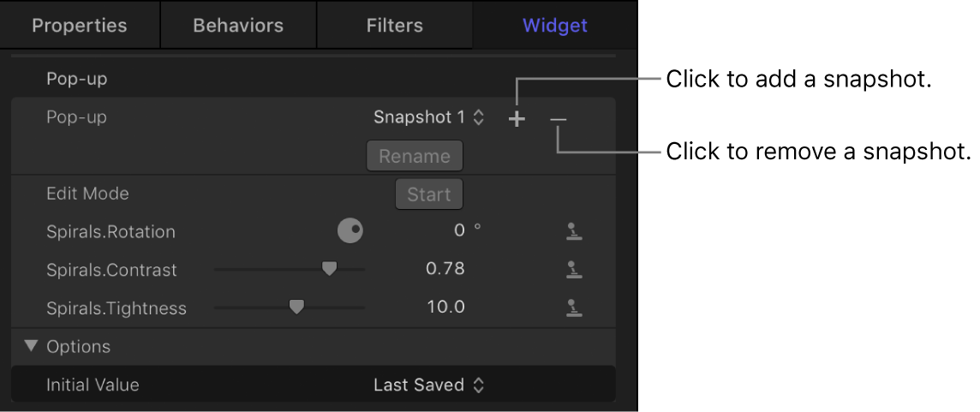This screenshot has height=412, width=980.
Task: Click the Spirals.Contrast 0.78 value field
Action: pyautogui.click(x=445, y=269)
